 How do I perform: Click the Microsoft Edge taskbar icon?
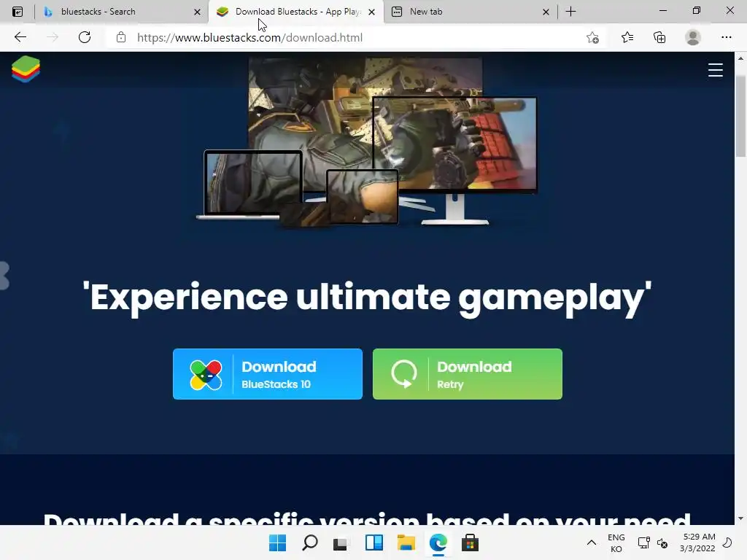438,542
